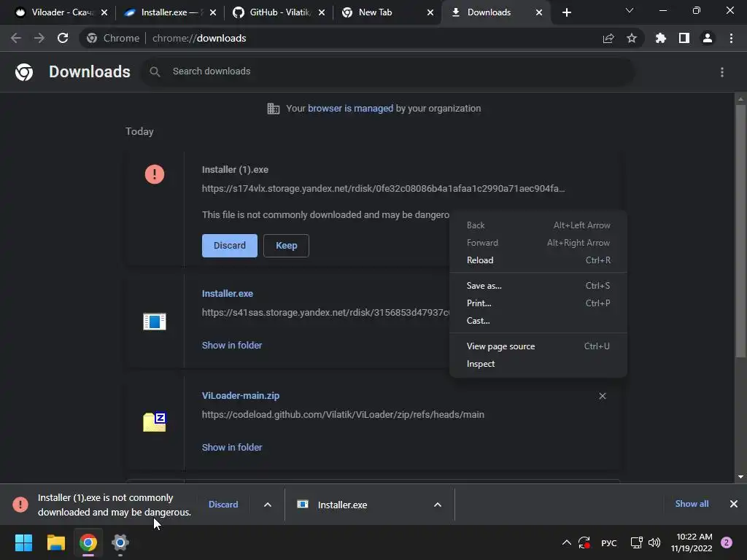Click the page vertical scrollbar thumb

pyautogui.click(x=740, y=231)
